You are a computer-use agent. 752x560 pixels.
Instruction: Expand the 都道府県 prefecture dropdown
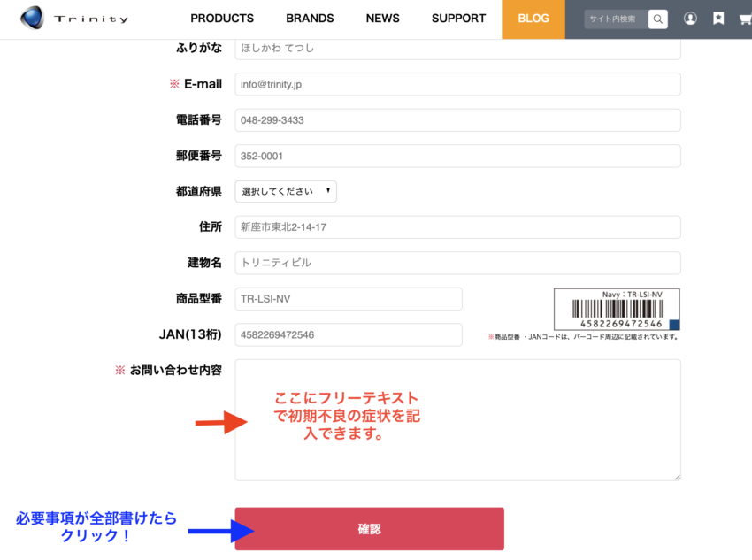pyautogui.click(x=286, y=191)
